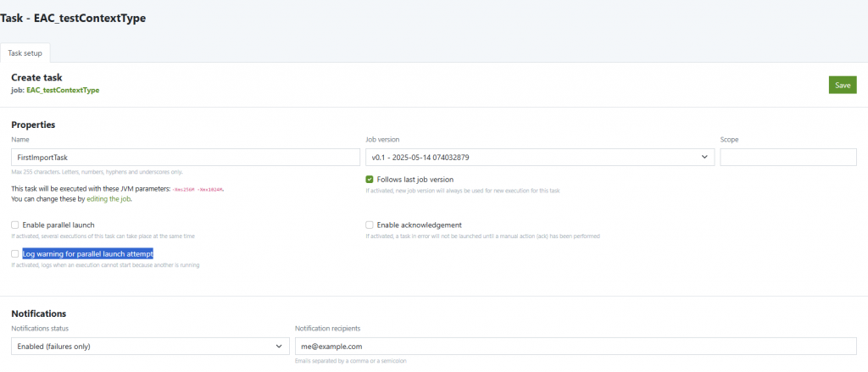Click the 'Create task' heading
Viewport: 868px width, 372px height.
[37, 77]
